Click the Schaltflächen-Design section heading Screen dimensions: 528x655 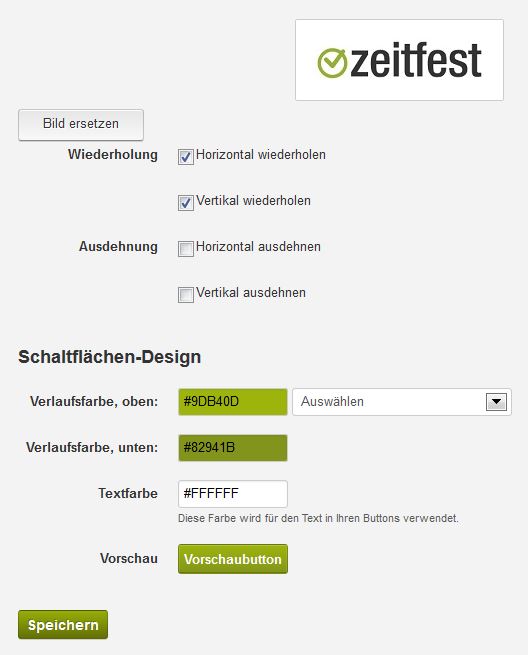coord(109,357)
